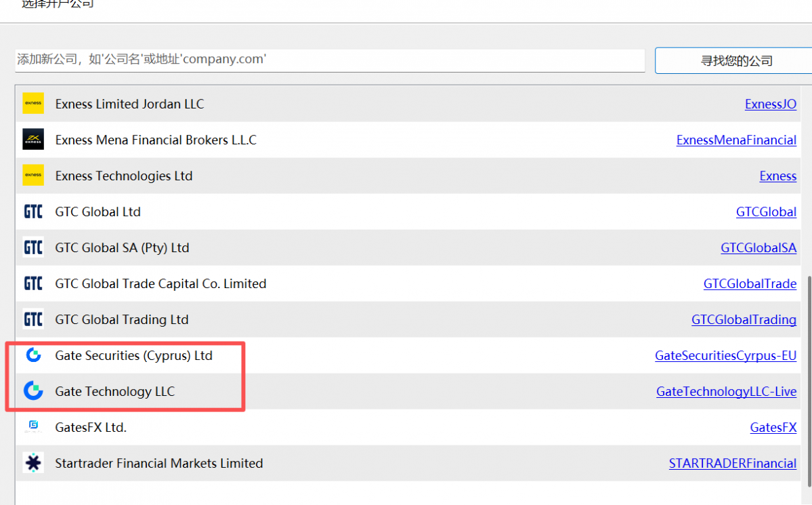
Task: Focus the add new company input field
Action: (330, 60)
